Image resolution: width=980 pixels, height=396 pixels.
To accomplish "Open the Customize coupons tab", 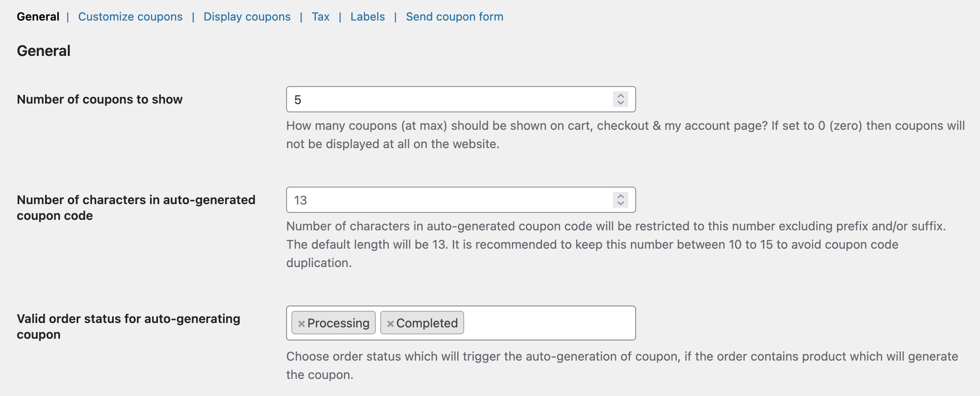I will coord(130,17).
